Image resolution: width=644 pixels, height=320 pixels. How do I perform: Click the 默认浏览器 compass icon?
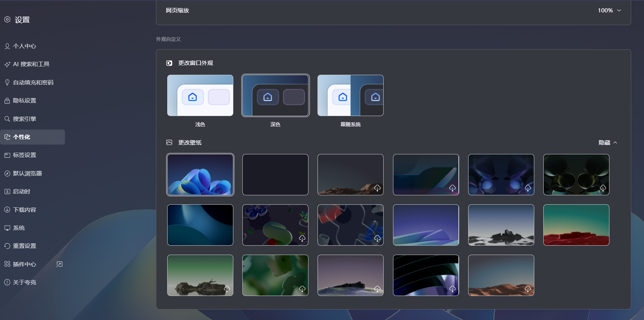[7, 174]
